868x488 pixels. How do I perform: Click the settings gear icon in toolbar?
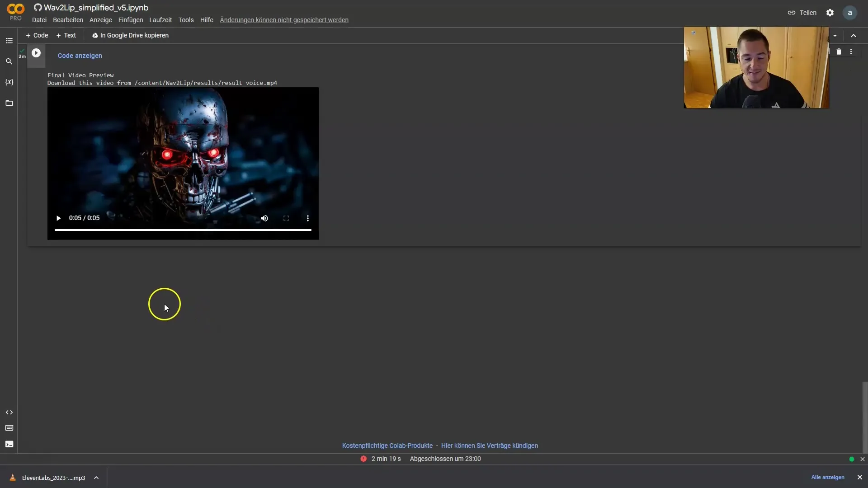(830, 13)
